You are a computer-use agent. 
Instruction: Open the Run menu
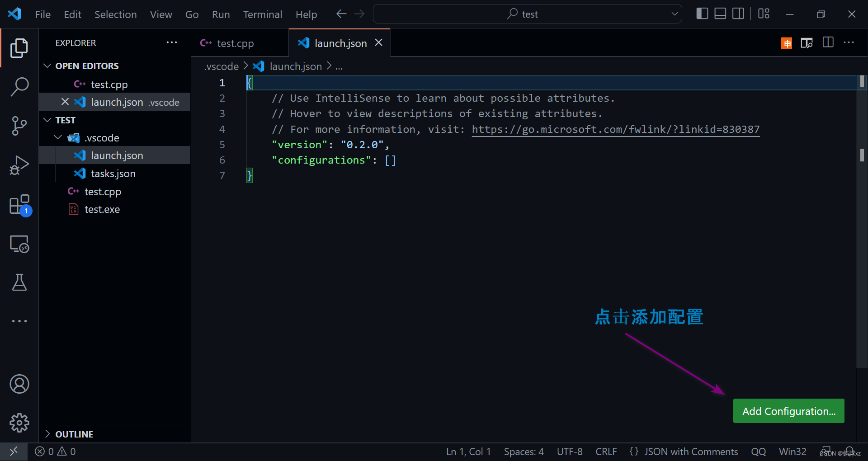[x=221, y=14]
